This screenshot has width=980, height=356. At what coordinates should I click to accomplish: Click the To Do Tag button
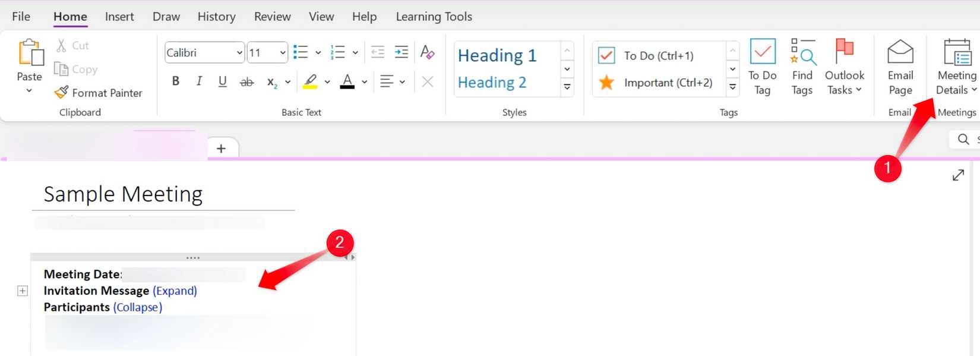tap(763, 67)
